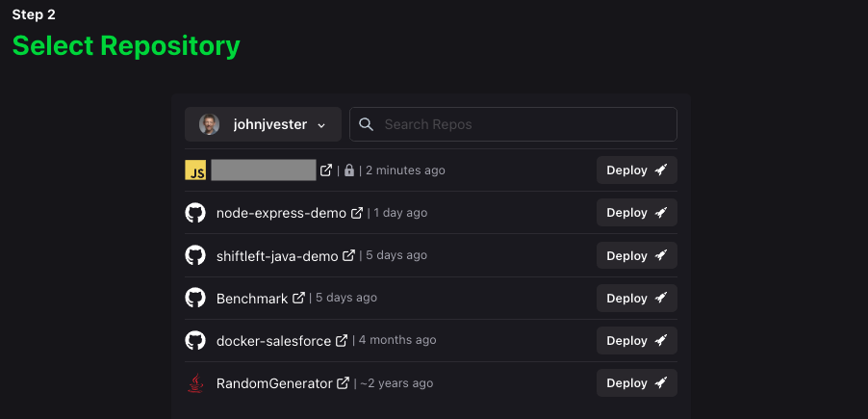Click the johnjvester profile avatar
The height and width of the screenshot is (419, 868).
(209, 124)
